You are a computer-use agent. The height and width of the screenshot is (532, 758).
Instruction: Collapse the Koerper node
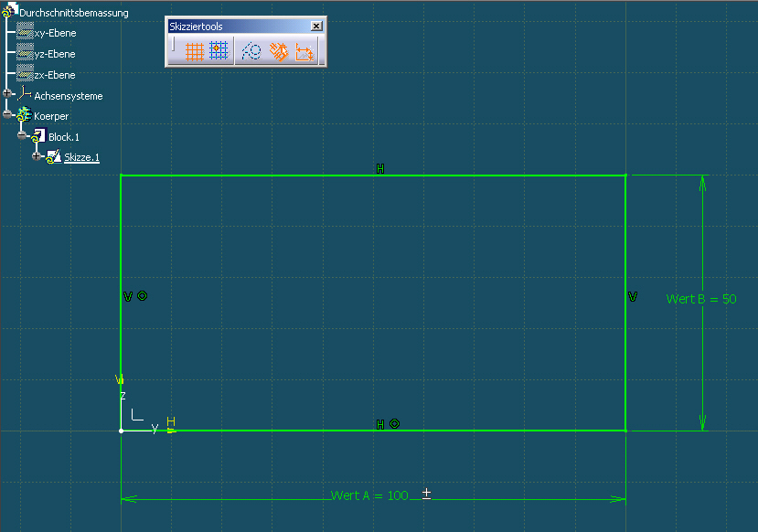(6, 114)
